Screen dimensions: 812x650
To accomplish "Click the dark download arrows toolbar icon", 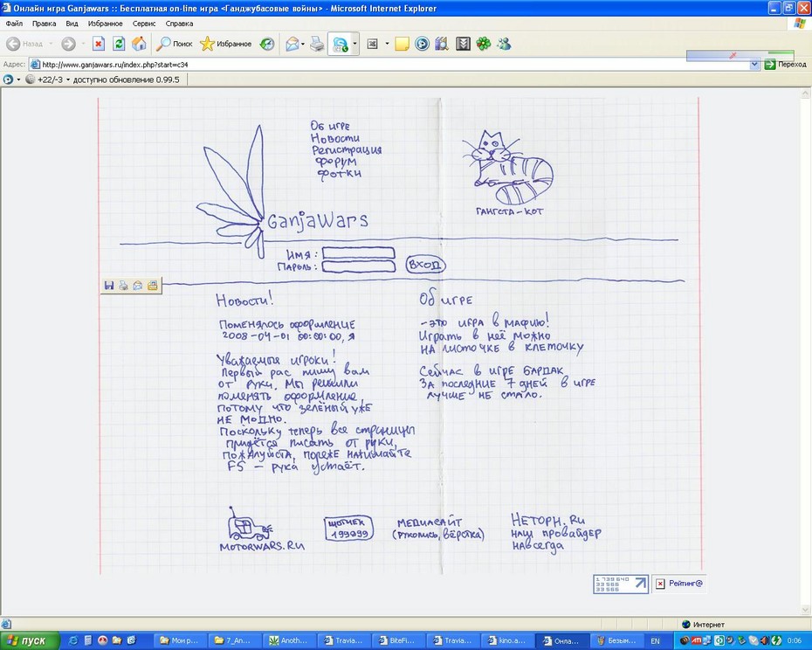I will coord(463,44).
